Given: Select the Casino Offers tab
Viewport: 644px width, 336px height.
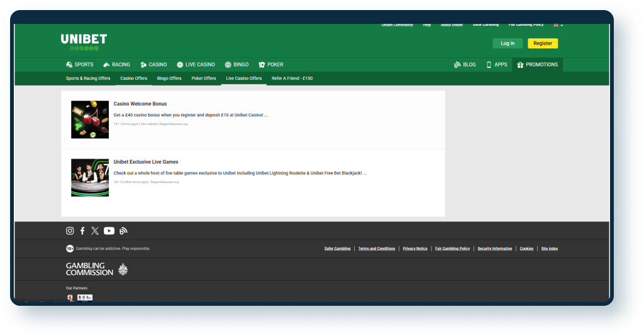Looking at the screenshot, I should (x=133, y=78).
